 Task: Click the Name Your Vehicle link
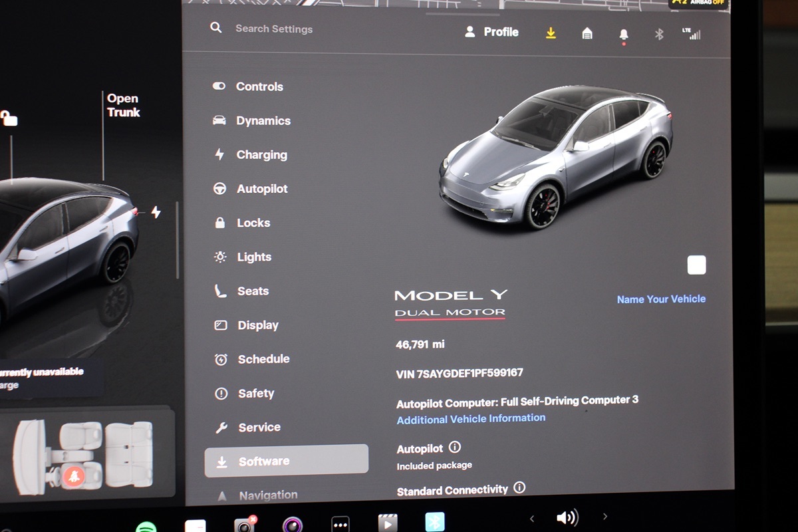pos(661,299)
